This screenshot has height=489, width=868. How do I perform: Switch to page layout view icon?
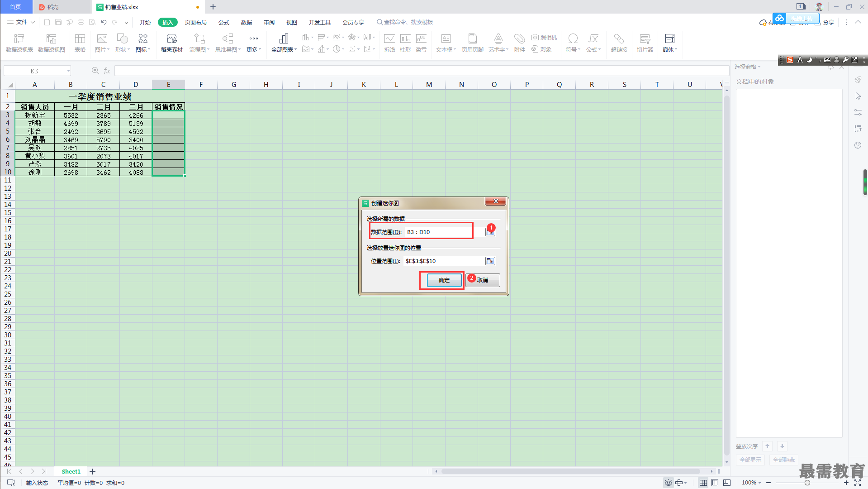pyautogui.click(x=715, y=483)
